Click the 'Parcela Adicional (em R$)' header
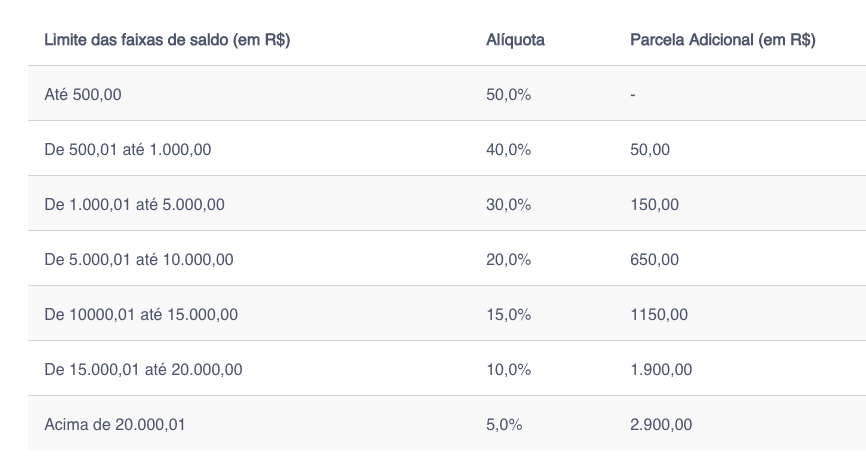The height and width of the screenshot is (470, 866). [722, 40]
